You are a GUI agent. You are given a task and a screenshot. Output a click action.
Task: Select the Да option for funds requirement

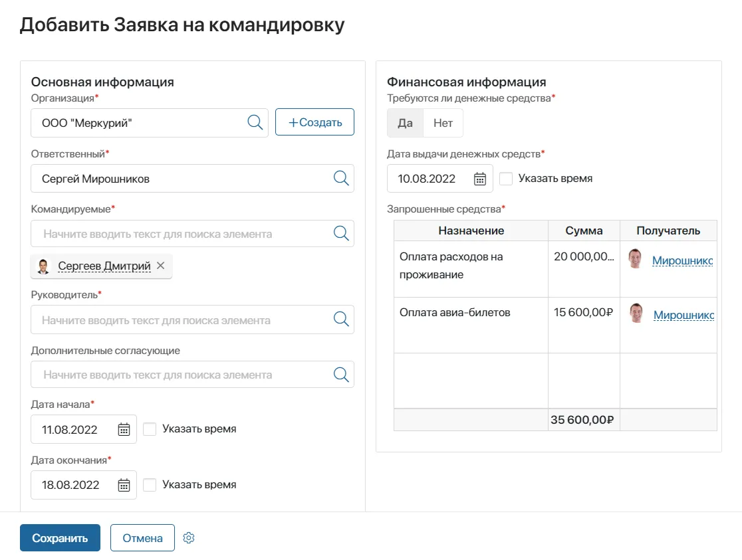[405, 122]
